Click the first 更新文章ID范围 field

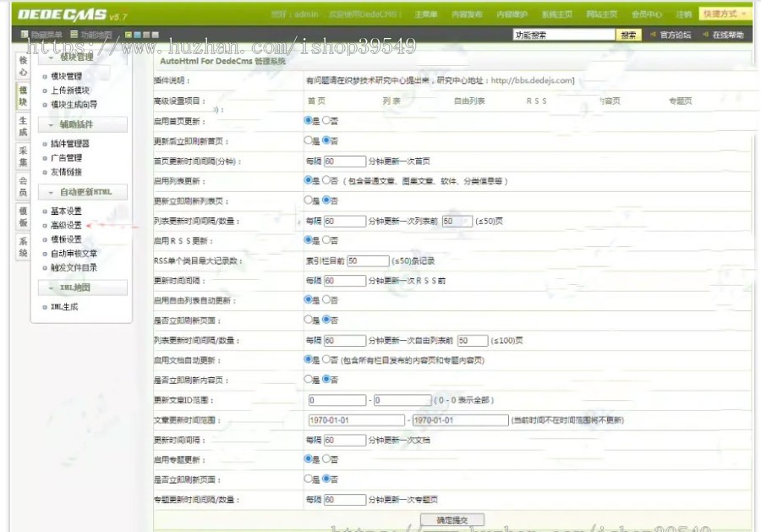[x=337, y=400]
